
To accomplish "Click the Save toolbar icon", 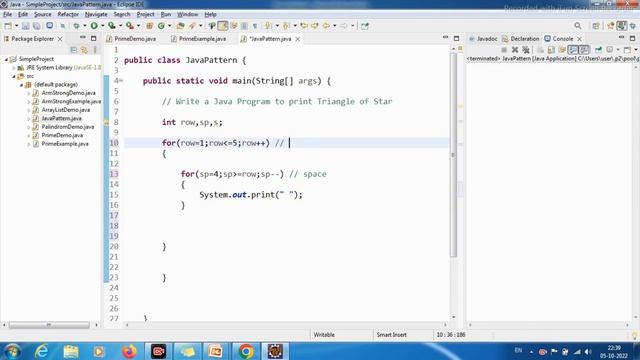I will (x=26, y=26).
